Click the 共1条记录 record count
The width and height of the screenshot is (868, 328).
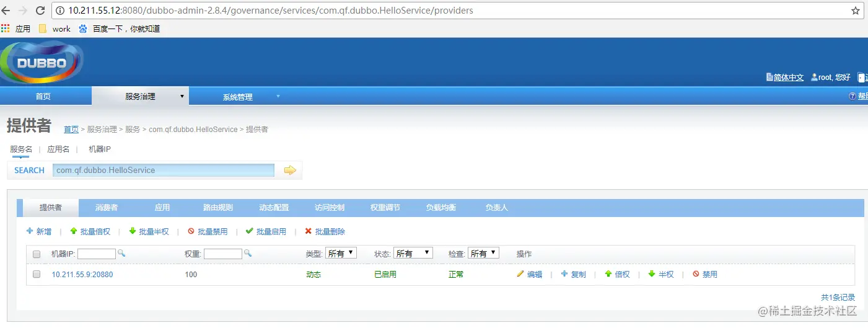838,298
